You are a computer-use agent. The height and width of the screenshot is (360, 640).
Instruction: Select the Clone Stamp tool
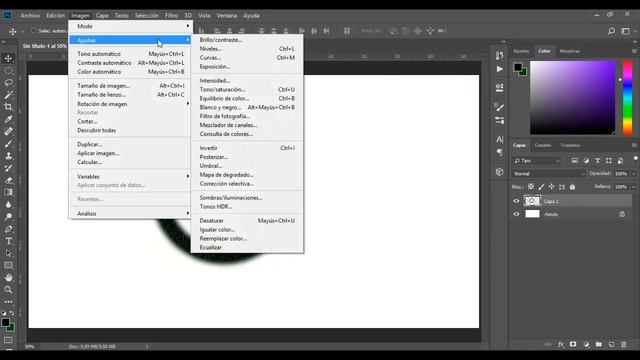[x=8, y=156]
